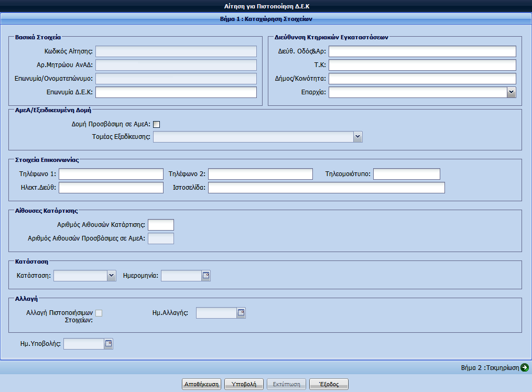The height and width of the screenshot is (392, 532).
Task: Click the Τ.Κ postal code field
Action: click(422, 65)
